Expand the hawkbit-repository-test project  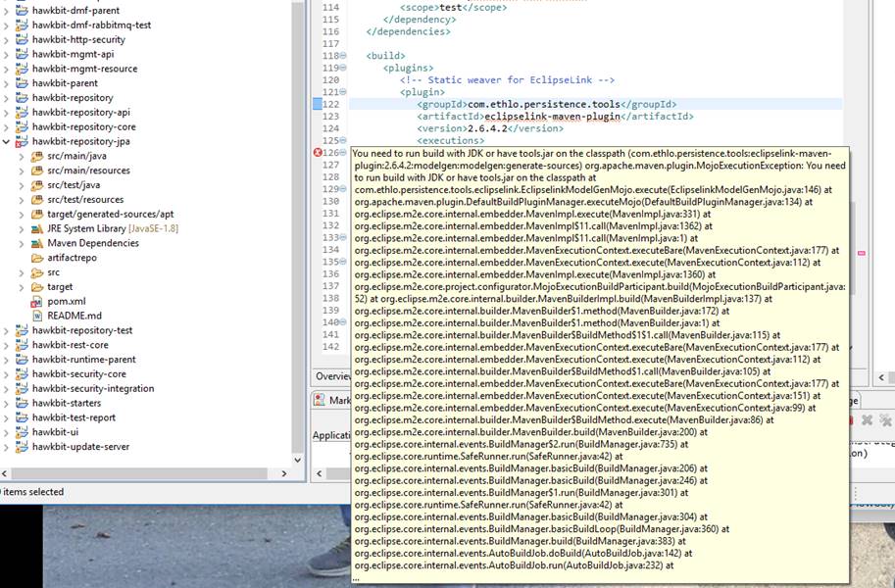click(x=6, y=330)
